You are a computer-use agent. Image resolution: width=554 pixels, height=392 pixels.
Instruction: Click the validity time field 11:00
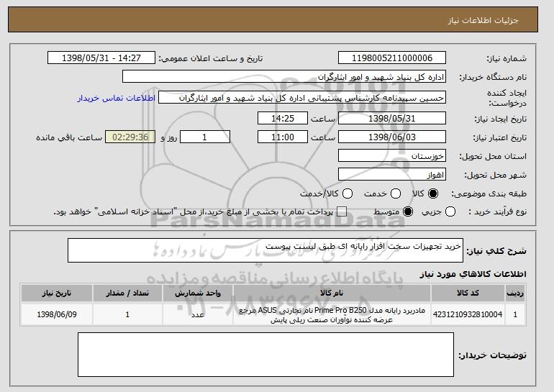(x=283, y=137)
